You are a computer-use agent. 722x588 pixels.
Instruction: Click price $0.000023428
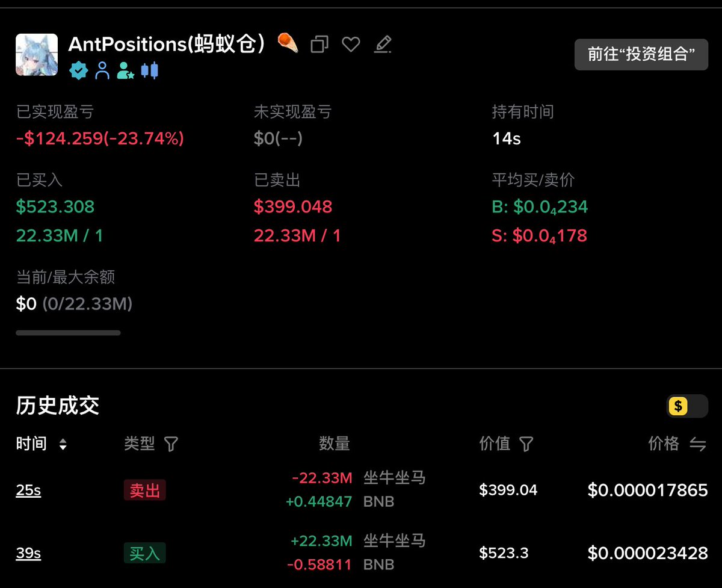tap(648, 553)
